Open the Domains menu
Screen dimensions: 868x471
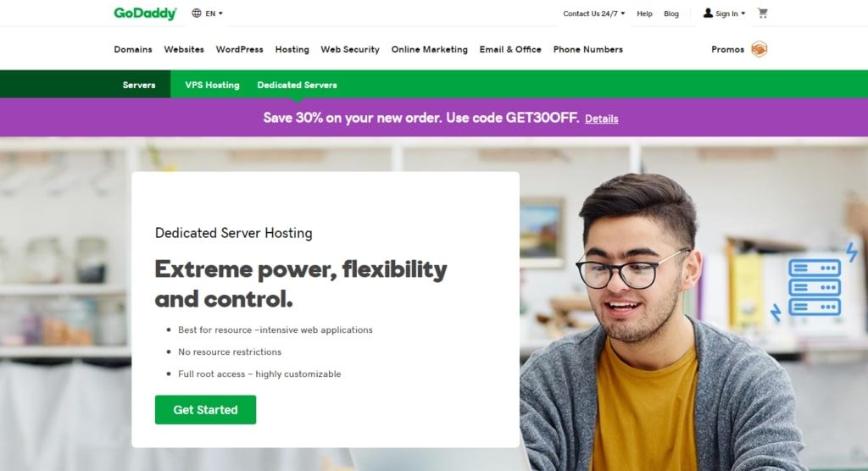pos(133,49)
